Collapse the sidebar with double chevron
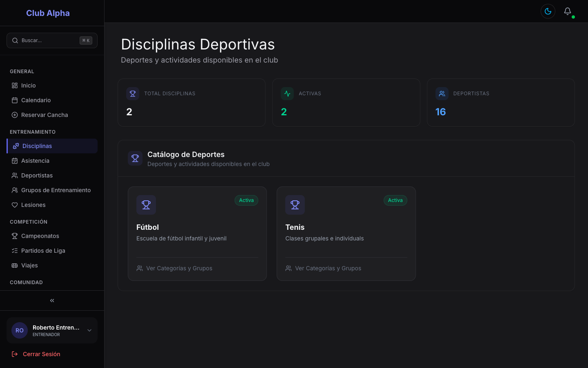 pos(52,301)
